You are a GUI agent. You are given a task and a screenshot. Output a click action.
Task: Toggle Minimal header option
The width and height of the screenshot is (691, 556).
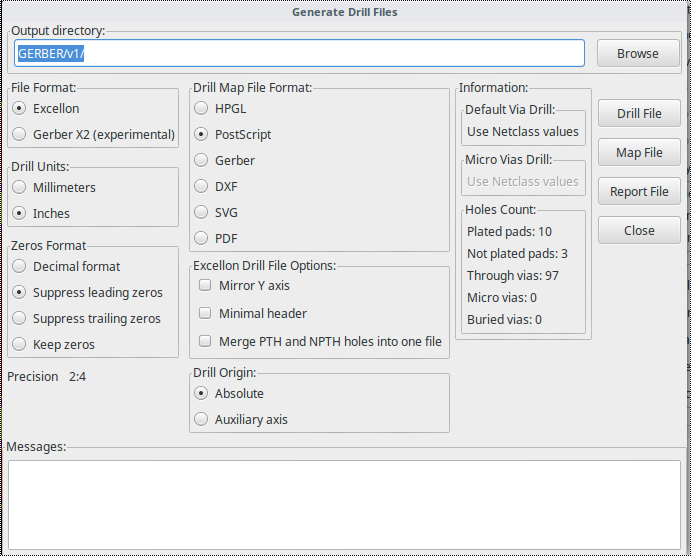pyautogui.click(x=205, y=313)
